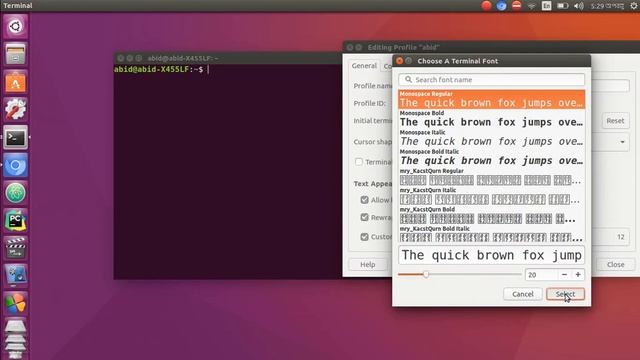Viewport: 640px width, 360px height.
Task: Click the red no-entry tray indicator
Action: click(516, 5)
